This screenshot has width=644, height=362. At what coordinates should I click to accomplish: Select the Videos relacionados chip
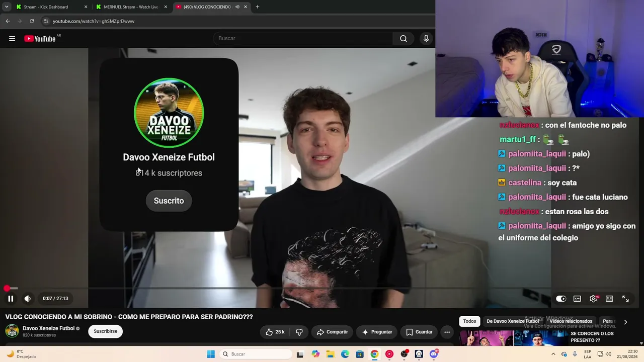[x=571, y=321]
